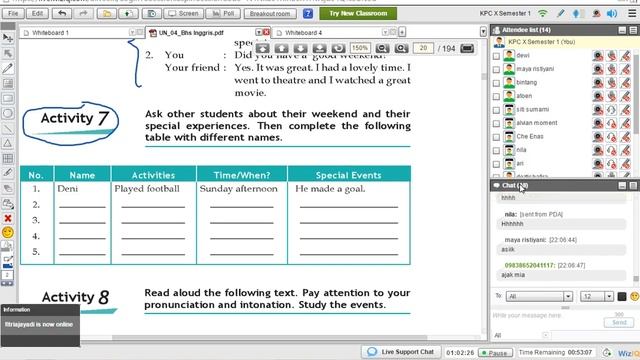The width and height of the screenshot is (640, 360).
Task: Check the box next to siti sumarni
Action: click(x=496, y=110)
